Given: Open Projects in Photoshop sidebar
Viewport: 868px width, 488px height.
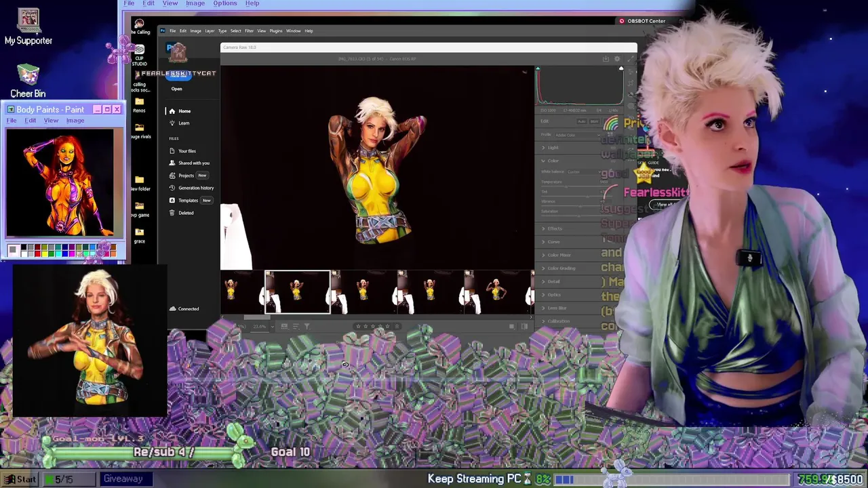Looking at the screenshot, I should [x=186, y=176].
